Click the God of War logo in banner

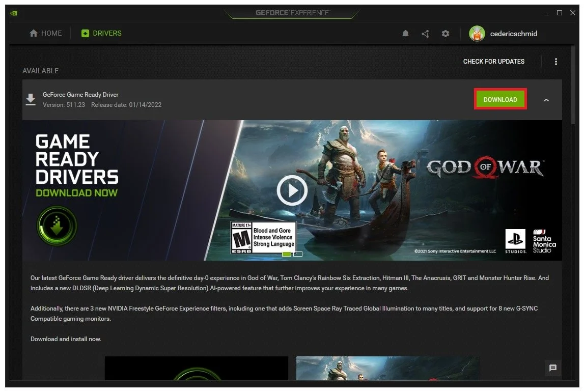(485, 167)
